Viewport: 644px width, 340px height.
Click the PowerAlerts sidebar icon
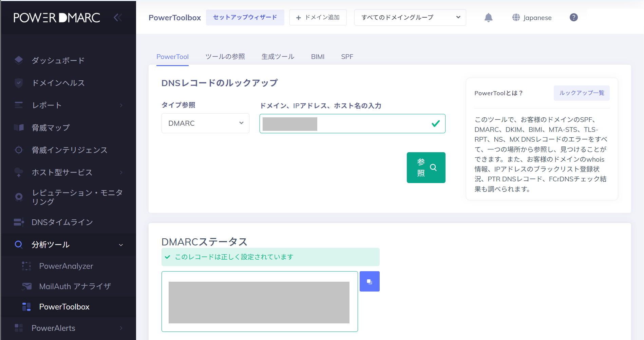[x=19, y=328]
